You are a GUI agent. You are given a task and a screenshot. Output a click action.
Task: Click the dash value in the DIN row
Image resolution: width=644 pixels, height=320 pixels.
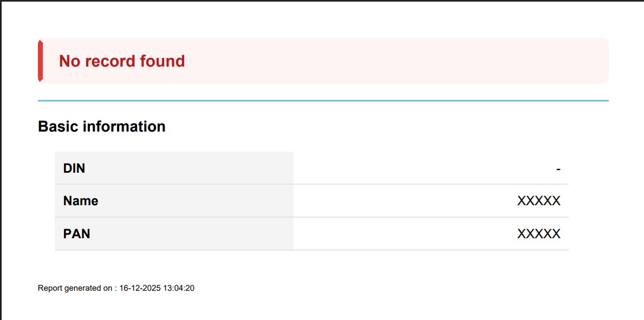click(558, 169)
